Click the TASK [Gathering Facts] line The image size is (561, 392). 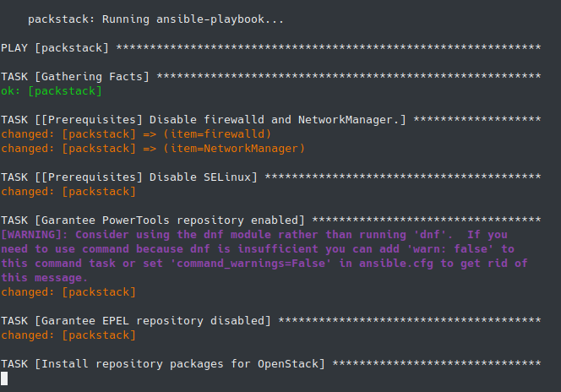75,76
